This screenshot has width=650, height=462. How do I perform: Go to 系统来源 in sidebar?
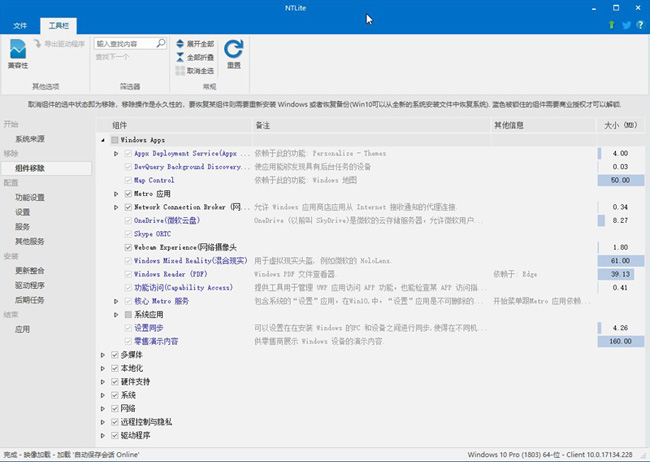point(30,139)
